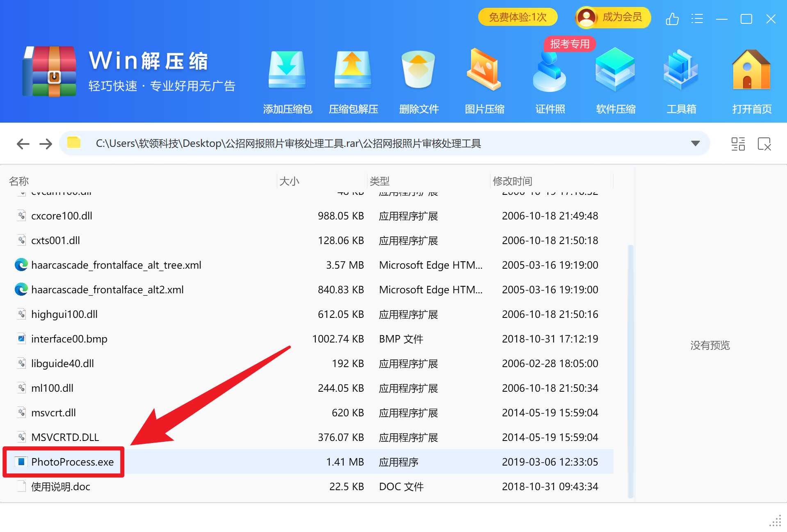Viewport: 787px width, 532px height.
Task: Click the 没有预览 preview text
Action: pyautogui.click(x=710, y=345)
